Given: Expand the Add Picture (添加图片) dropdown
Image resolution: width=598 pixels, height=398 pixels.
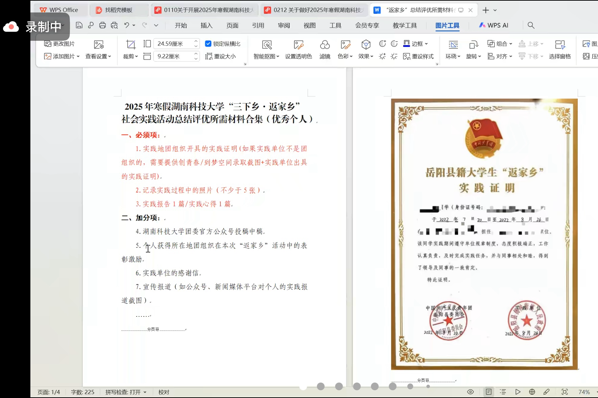Looking at the screenshot, I should [78, 56].
